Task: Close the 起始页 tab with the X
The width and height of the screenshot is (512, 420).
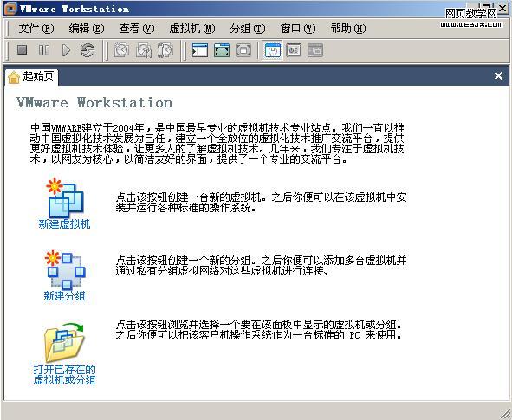Action: [x=498, y=75]
